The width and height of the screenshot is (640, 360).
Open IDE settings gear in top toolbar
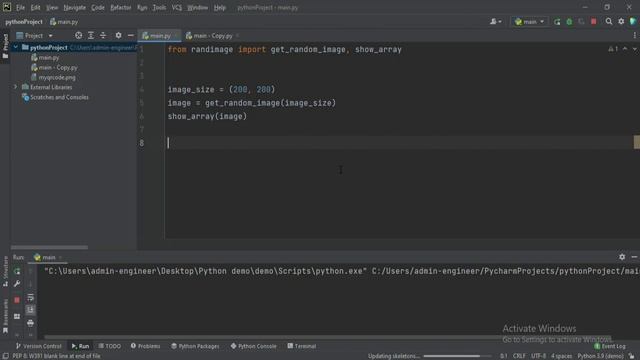coord(621,22)
